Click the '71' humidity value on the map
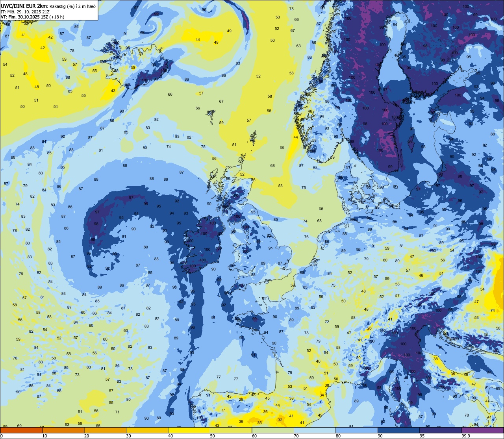This screenshot has width=504, height=439. (117, 412)
